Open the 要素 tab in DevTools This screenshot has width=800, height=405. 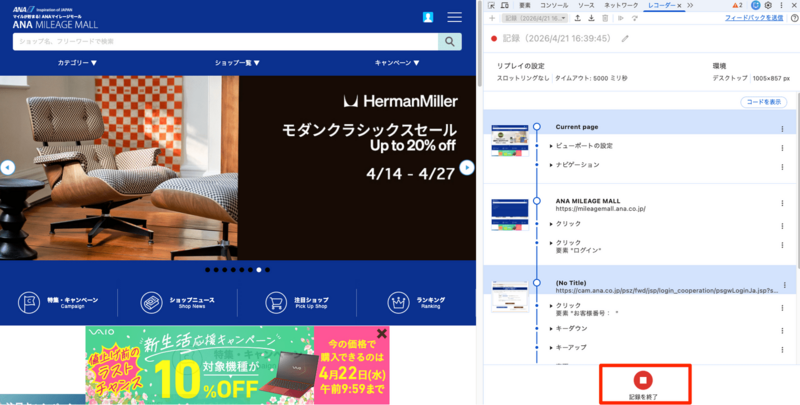pyautogui.click(x=525, y=5)
